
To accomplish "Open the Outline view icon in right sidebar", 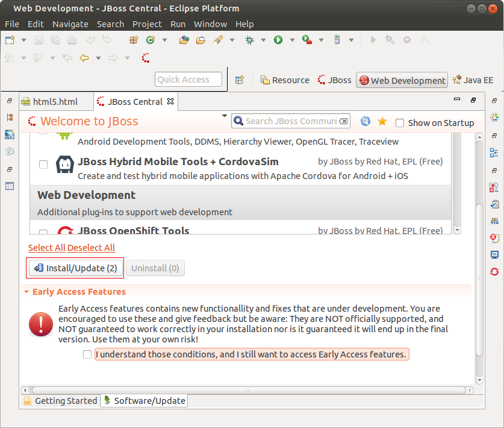I will click(x=494, y=153).
